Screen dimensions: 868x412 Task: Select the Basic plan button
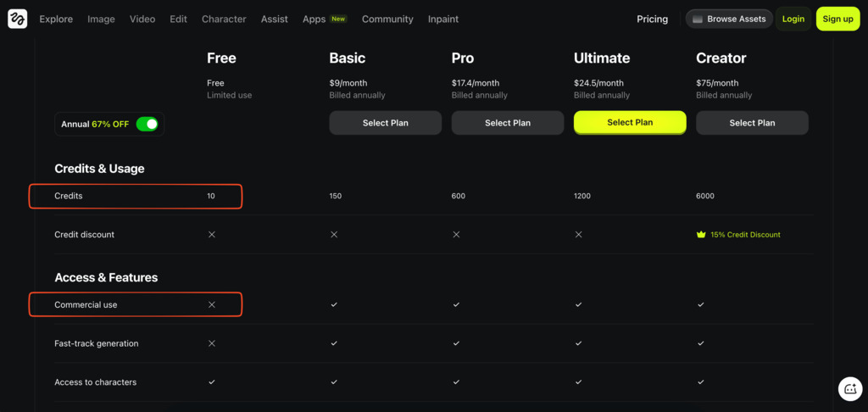tap(386, 123)
